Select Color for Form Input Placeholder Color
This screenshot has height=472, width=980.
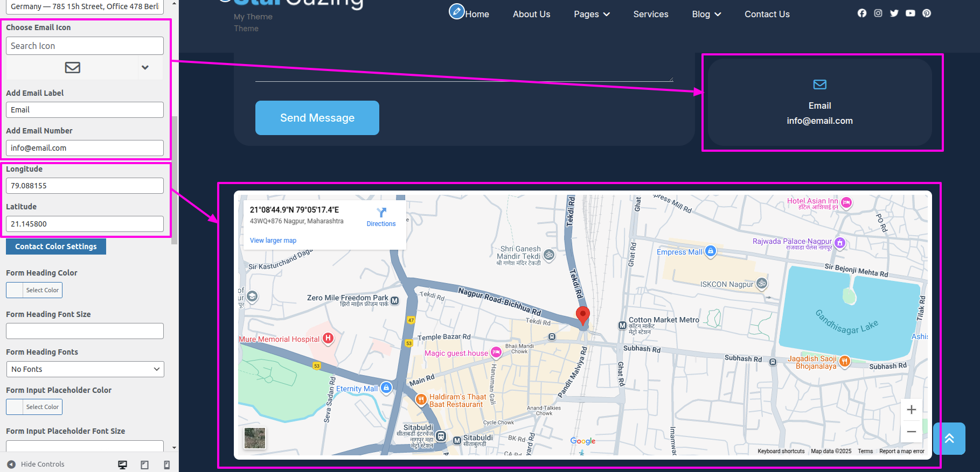(34, 407)
